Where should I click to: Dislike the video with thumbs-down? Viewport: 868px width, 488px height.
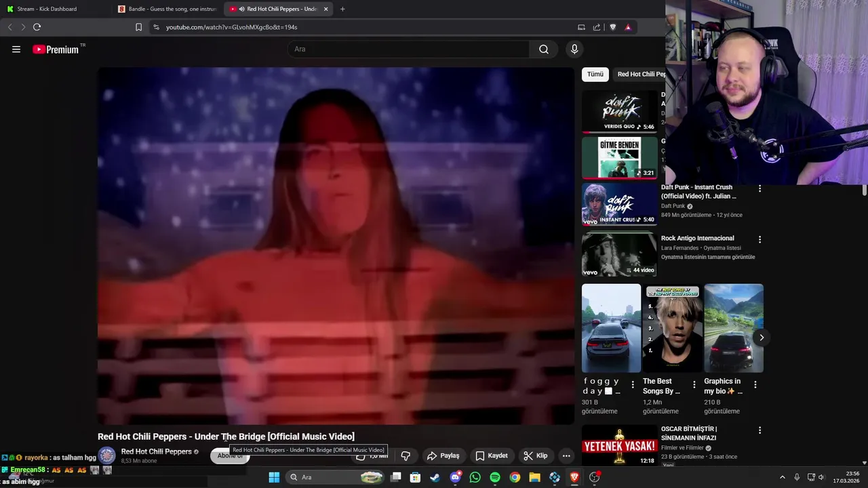406,455
